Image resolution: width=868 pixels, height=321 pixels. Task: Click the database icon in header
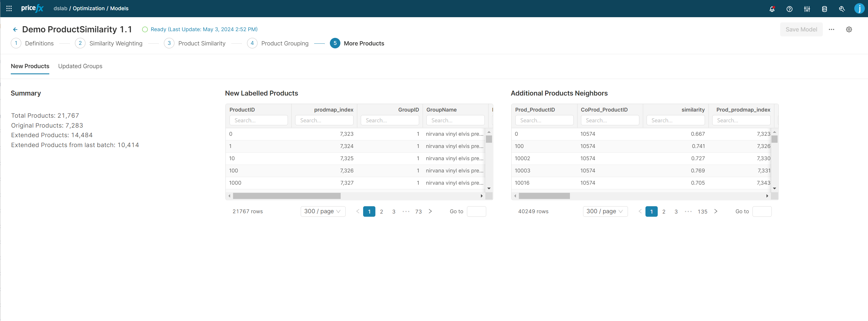pyautogui.click(x=824, y=9)
